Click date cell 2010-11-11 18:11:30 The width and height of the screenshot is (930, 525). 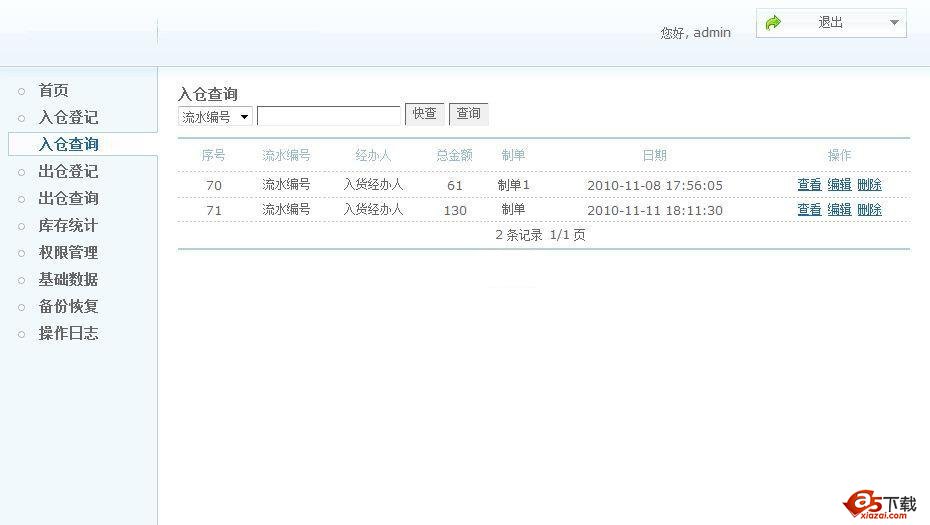tap(655, 210)
